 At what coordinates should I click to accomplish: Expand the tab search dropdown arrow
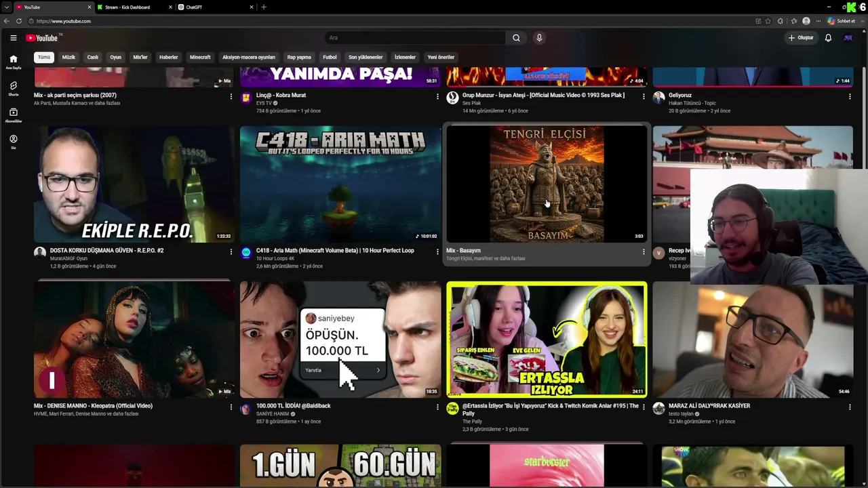pos(6,7)
